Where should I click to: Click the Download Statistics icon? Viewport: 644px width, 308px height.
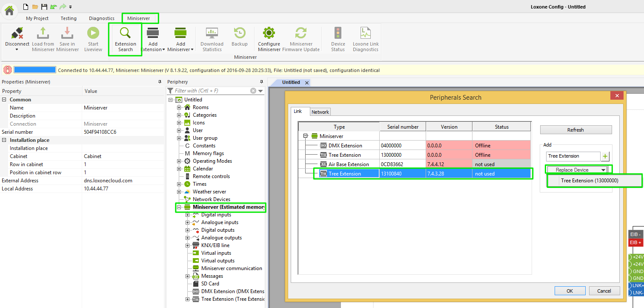(x=212, y=33)
